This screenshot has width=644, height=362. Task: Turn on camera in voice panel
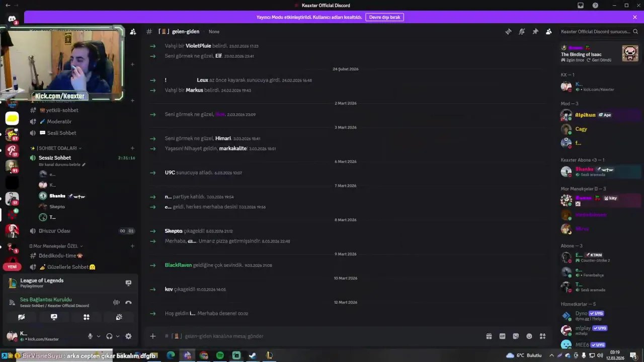pos(21,317)
